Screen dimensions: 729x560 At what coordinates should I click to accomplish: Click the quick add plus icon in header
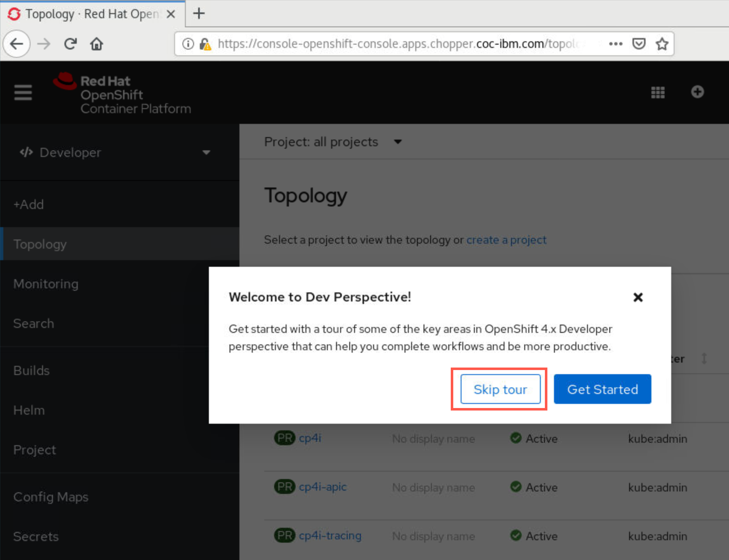click(698, 92)
